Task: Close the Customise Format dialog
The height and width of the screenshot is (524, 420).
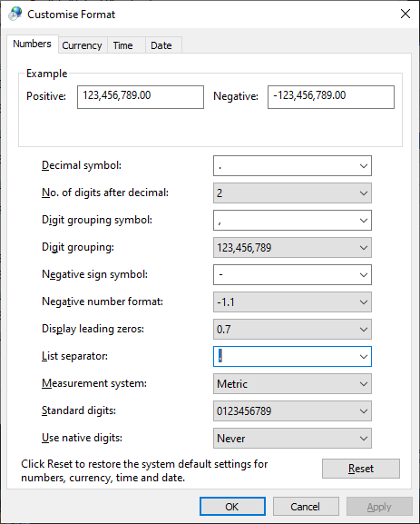Action: (x=405, y=14)
